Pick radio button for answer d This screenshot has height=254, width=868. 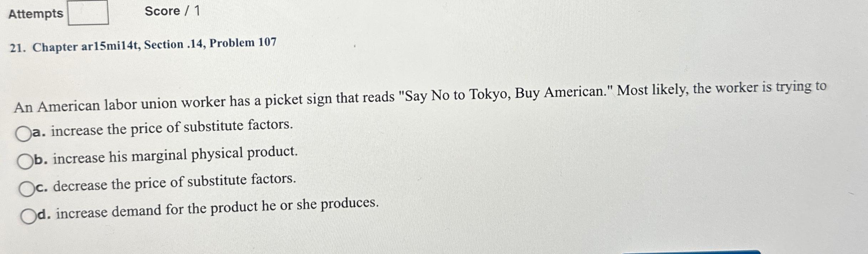pos(29,216)
